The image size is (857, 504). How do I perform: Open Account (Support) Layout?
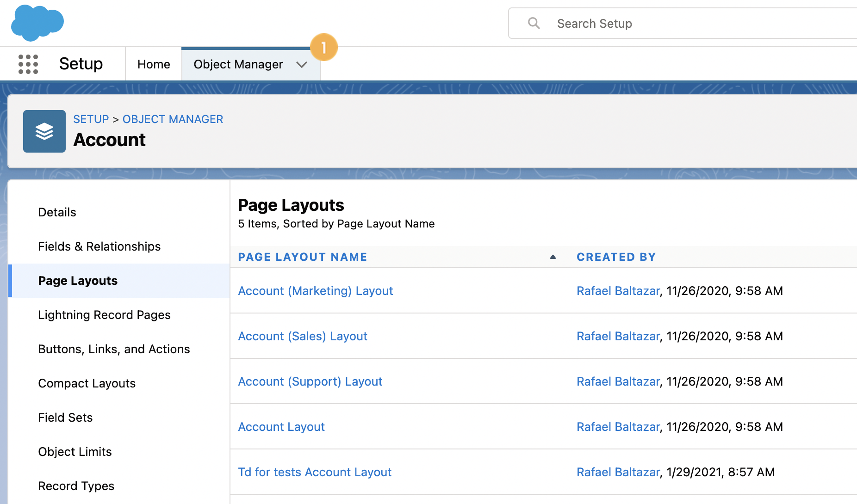(x=310, y=381)
